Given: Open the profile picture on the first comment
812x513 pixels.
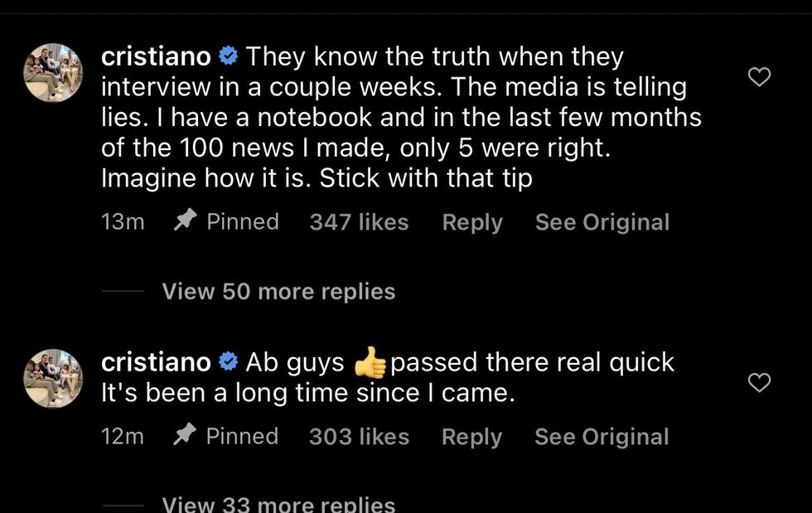Looking at the screenshot, I should coord(53,73).
